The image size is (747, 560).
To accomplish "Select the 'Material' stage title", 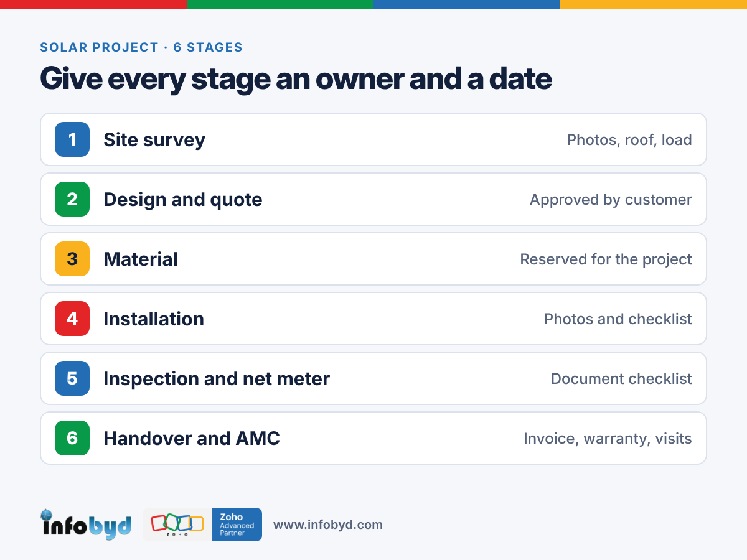I will pyautogui.click(x=141, y=259).
